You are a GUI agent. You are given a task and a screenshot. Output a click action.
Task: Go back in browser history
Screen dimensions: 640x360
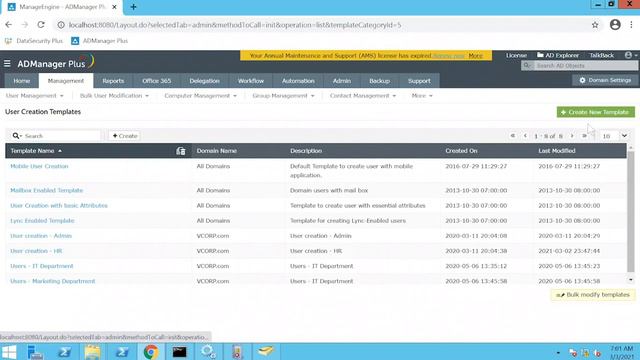(9, 25)
